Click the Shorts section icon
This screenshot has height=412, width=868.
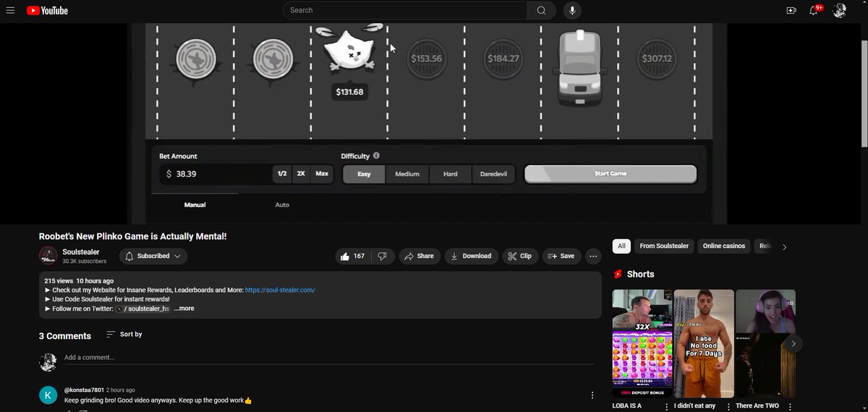pos(618,274)
